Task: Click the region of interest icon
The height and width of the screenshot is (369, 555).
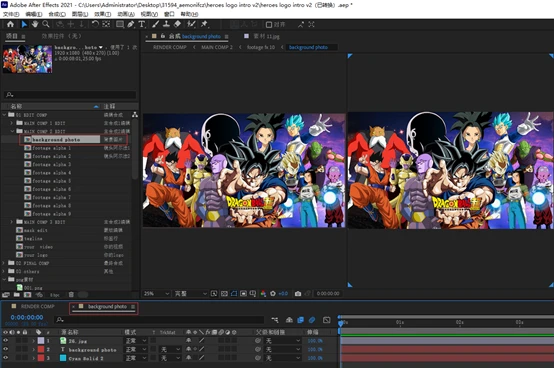Action: (x=243, y=294)
